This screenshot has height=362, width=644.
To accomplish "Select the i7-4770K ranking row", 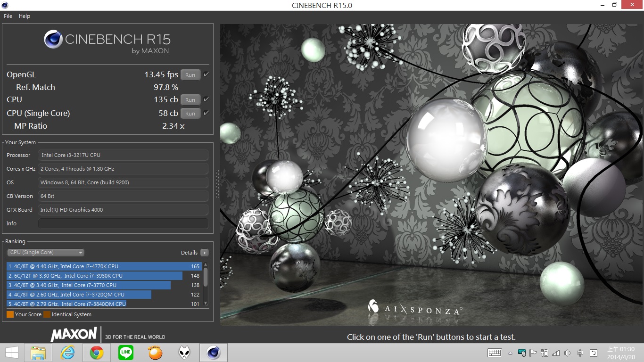I will 104,266.
